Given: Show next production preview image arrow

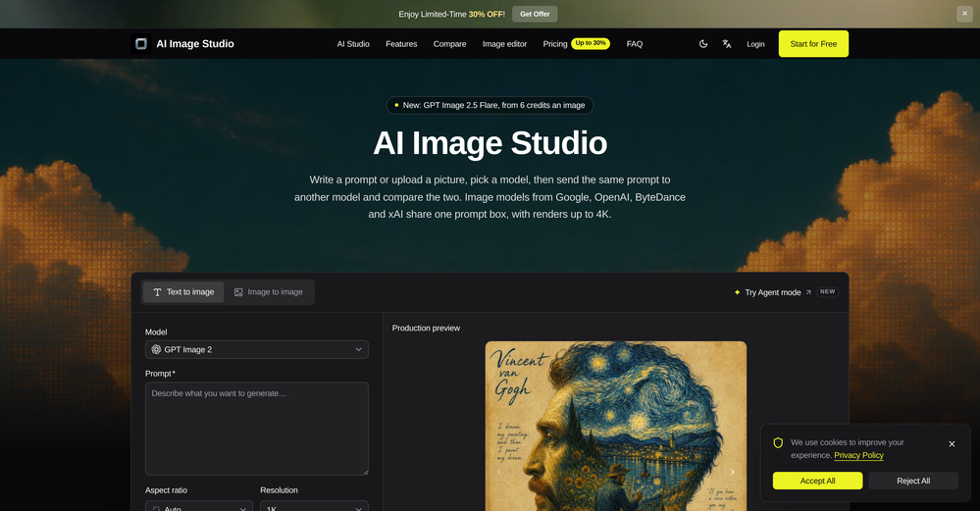Looking at the screenshot, I should [733, 473].
